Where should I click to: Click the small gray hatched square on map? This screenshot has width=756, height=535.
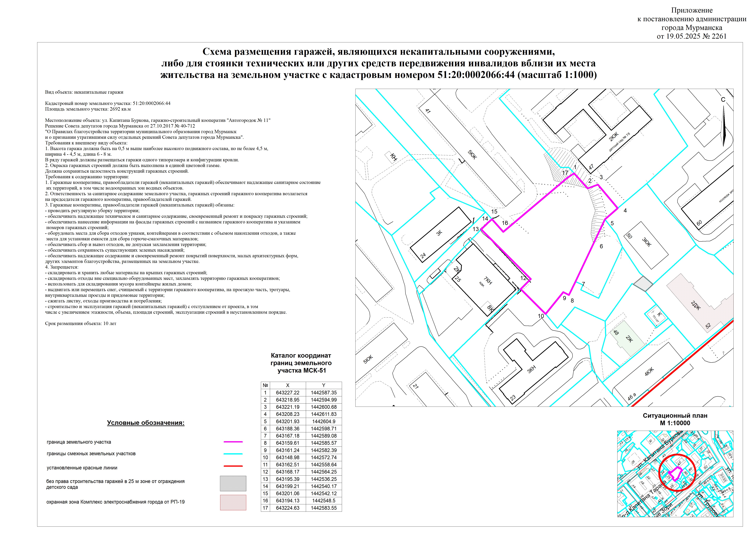click(643, 284)
